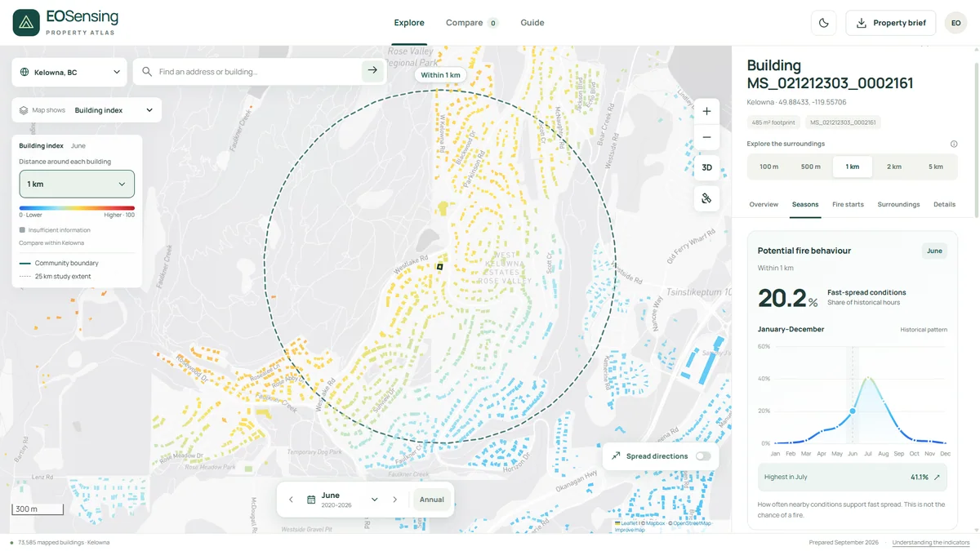This screenshot has height=551, width=980.
Task: Switch map to 3D view
Action: click(x=706, y=167)
